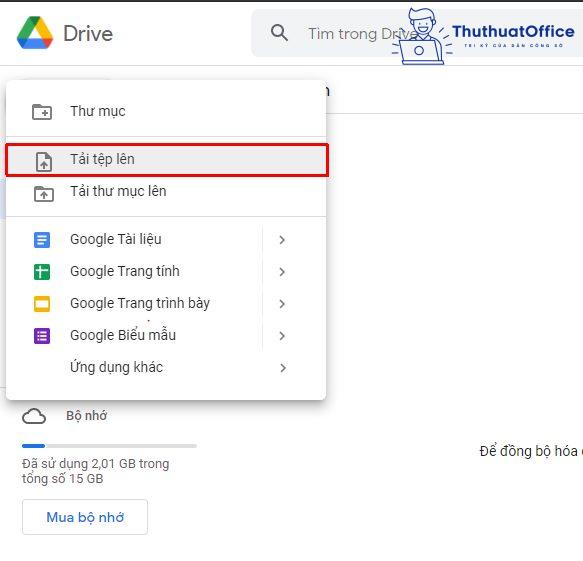Viewport: 583px width, 561px height.
Task: Click the green Google Sheets icon
Action: pyautogui.click(x=42, y=272)
